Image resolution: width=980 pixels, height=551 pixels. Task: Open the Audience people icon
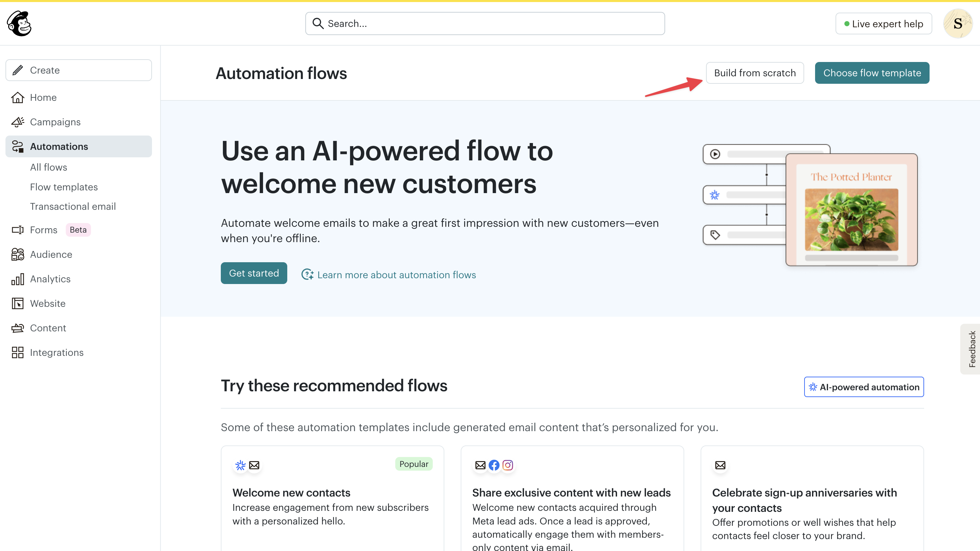tap(17, 254)
